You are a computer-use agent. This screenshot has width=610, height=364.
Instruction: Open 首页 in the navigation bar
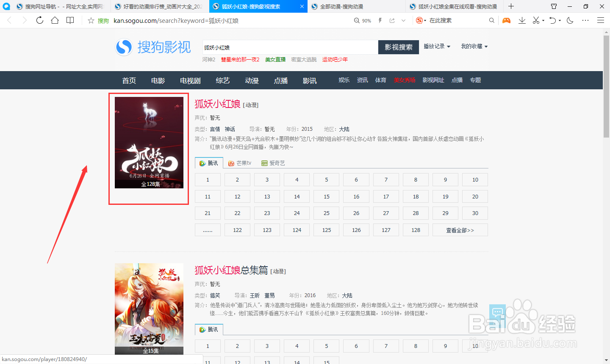(129, 80)
